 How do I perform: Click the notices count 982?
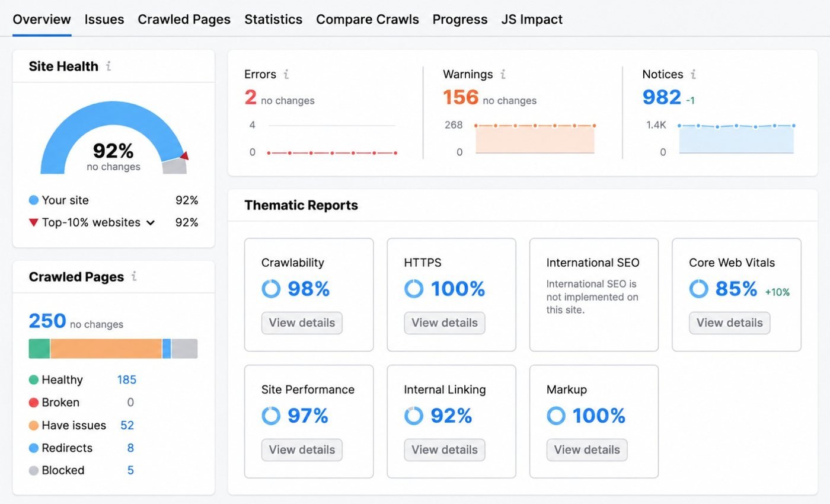[x=662, y=97]
